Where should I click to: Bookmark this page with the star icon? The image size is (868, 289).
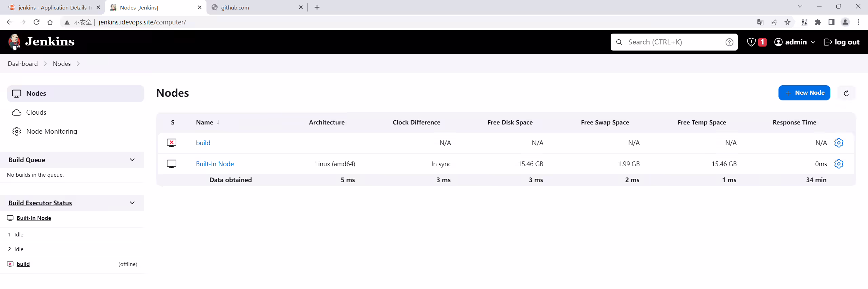pos(787,22)
